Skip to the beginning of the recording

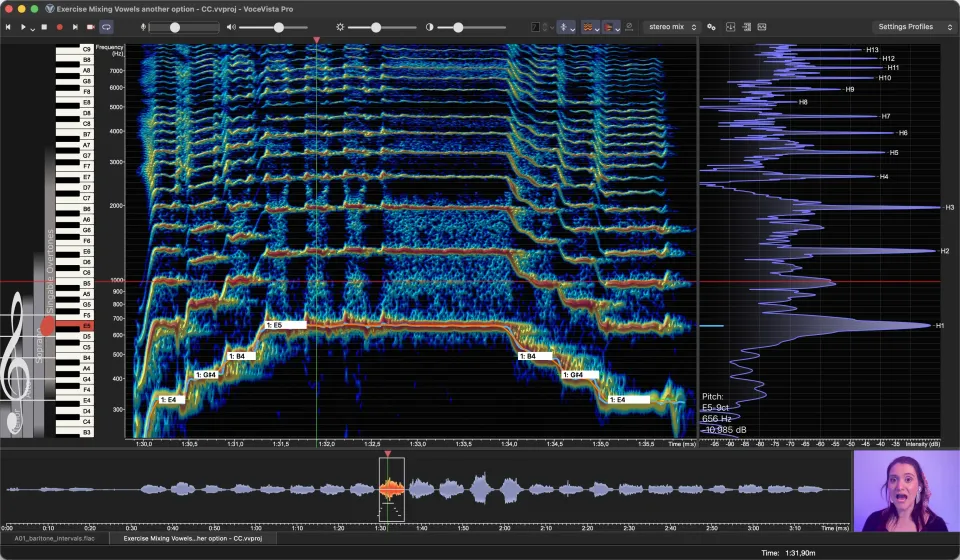pyautogui.click(x=8, y=27)
